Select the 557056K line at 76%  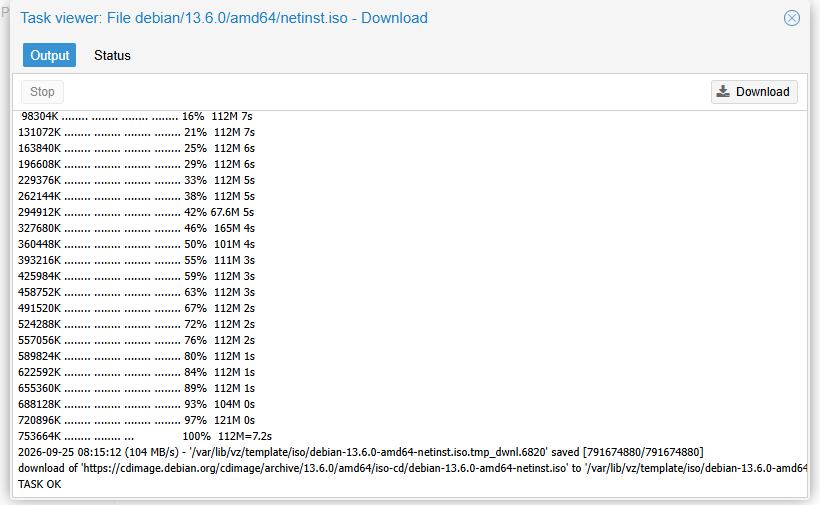pyautogui.click(x=136, y=340)
